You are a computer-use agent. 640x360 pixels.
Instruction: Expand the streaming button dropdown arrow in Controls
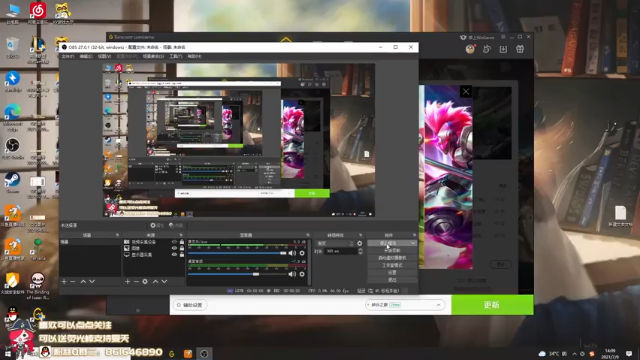coord(413,243)
